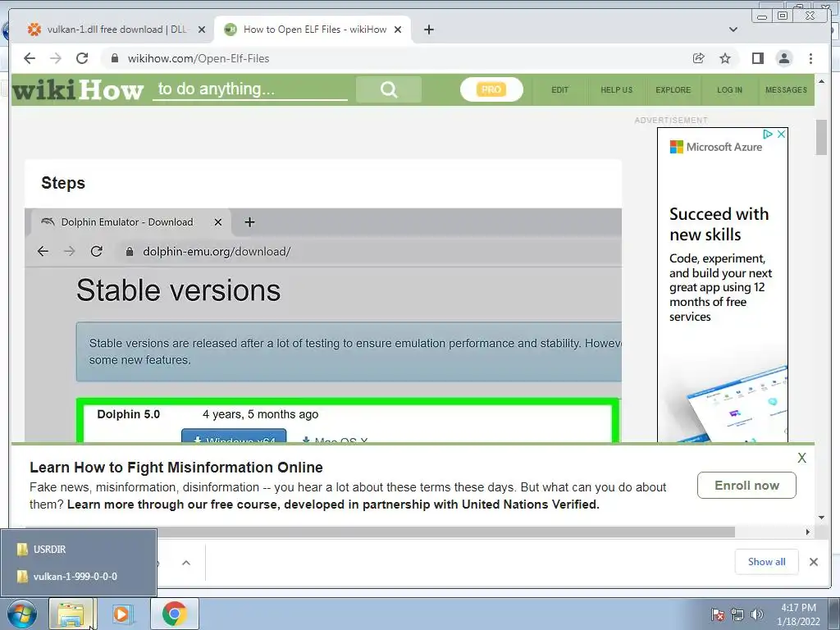Screen dimensions: 840x630
Task: Open vulkan-1-999-0-0-0 folder preview
Action: point(79,577)
